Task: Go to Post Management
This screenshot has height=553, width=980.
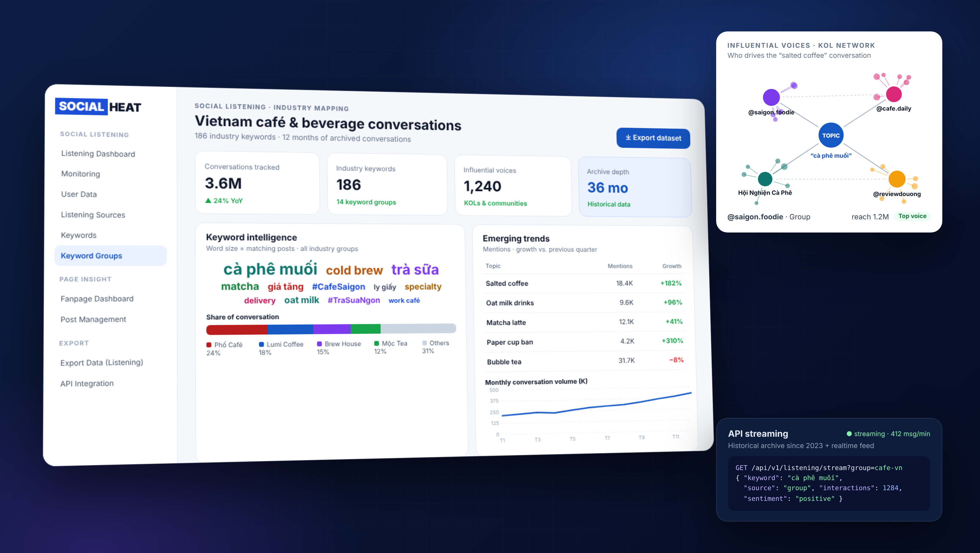Action: pos(93,319)
